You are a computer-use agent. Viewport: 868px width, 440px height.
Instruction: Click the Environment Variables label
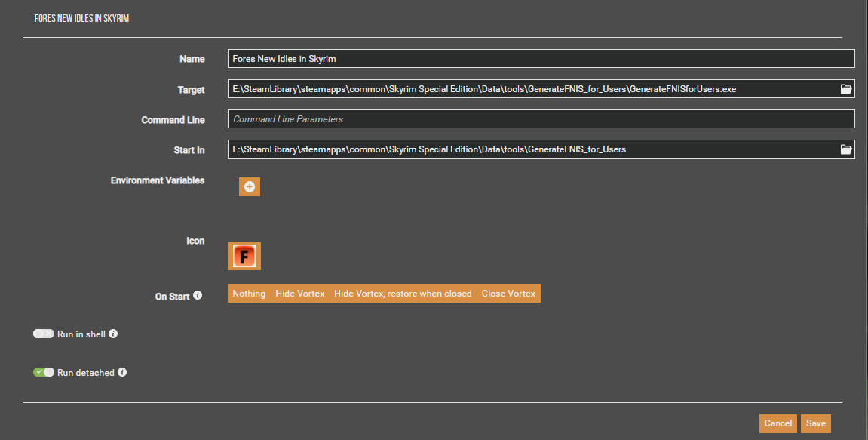coord(158,180)
